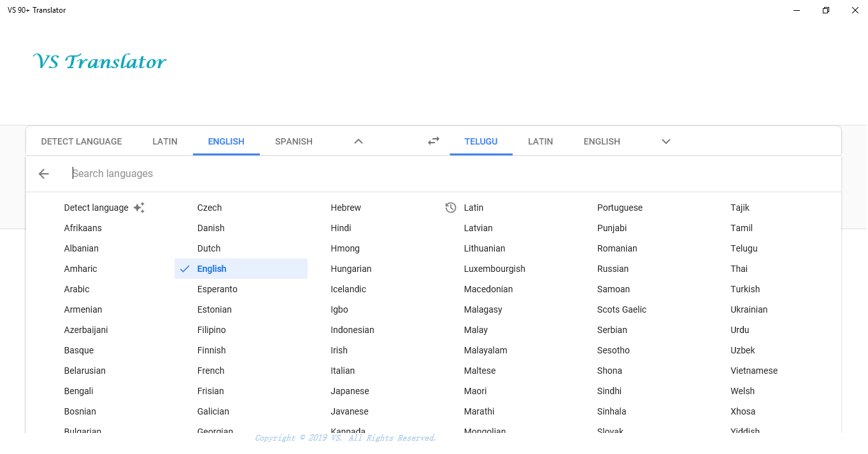Screen dimensions: 868x454
Task: Expand the target language list chevron
Action: (666, 141)
